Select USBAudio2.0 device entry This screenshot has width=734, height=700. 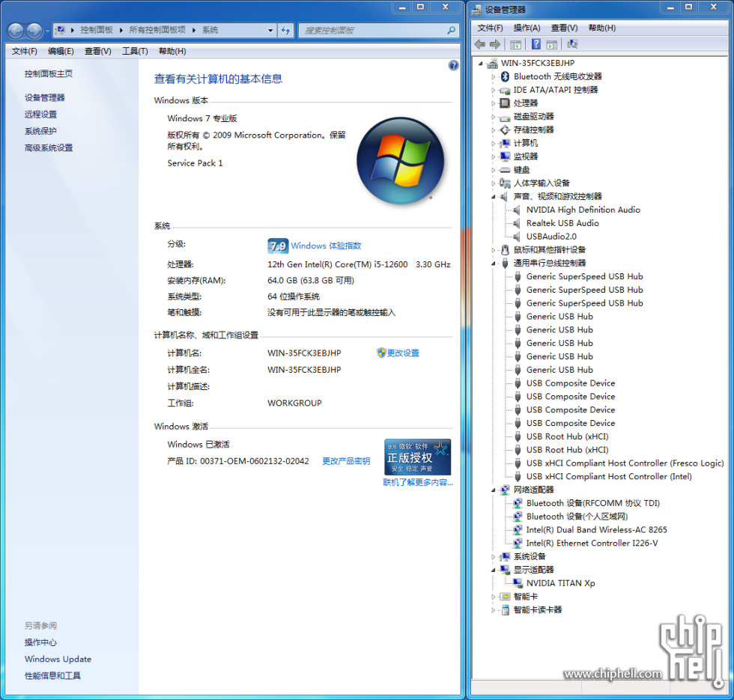[551, 237]
